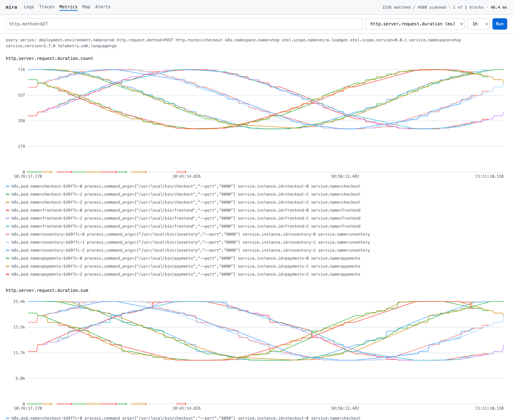Screen dimensions: 513x420
Task: Focus the http.method=GET query field
Action: (184, 24)
